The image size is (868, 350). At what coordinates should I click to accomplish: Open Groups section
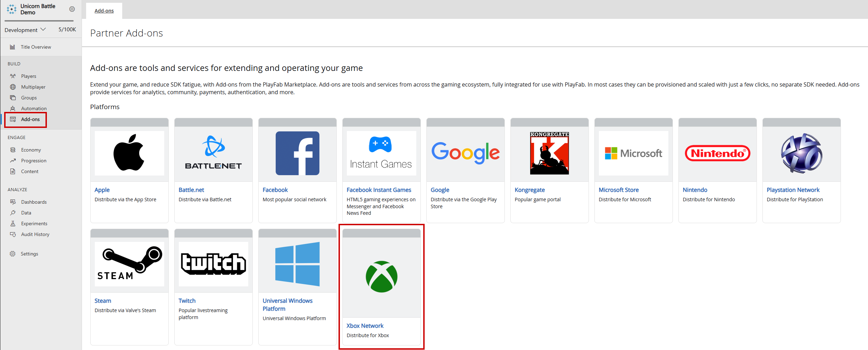pos(29,98)
